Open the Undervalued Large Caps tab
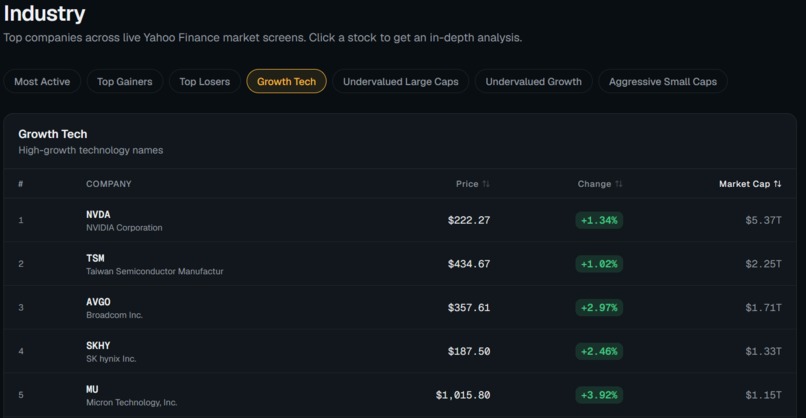This screenshot has width=806, height=418. point(400,81)
